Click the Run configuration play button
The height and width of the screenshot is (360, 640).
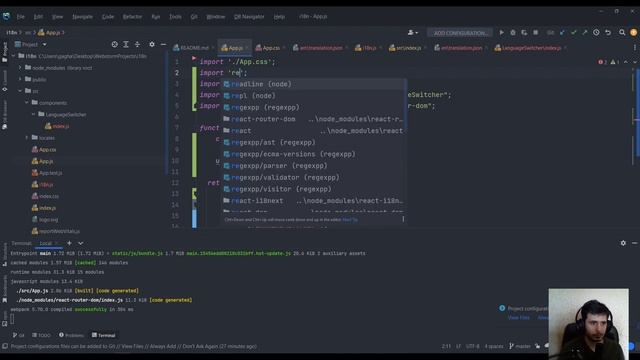[501, 33]
